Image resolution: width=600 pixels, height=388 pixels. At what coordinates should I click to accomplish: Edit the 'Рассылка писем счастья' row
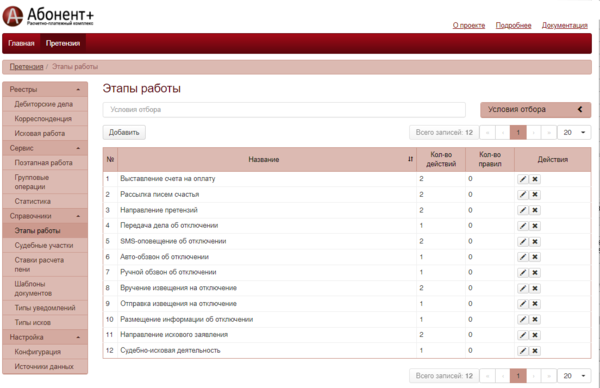(x=523, y=195)
